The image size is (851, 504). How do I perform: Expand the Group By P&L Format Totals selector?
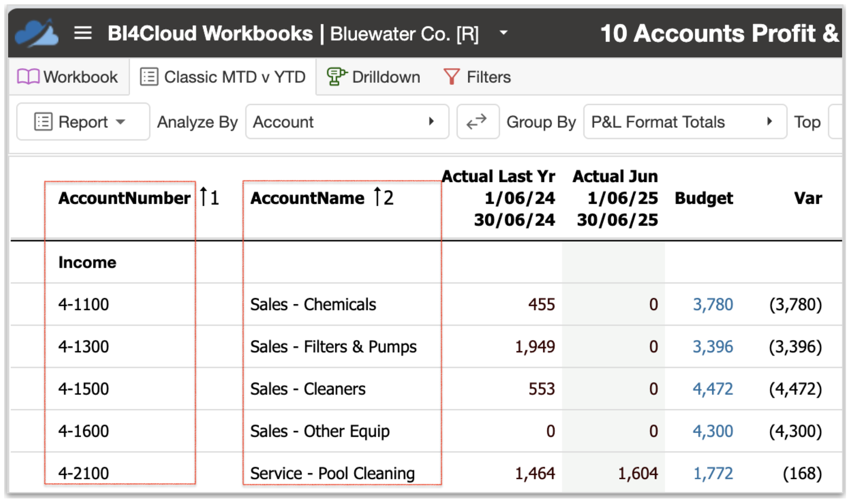pos(685,122)
